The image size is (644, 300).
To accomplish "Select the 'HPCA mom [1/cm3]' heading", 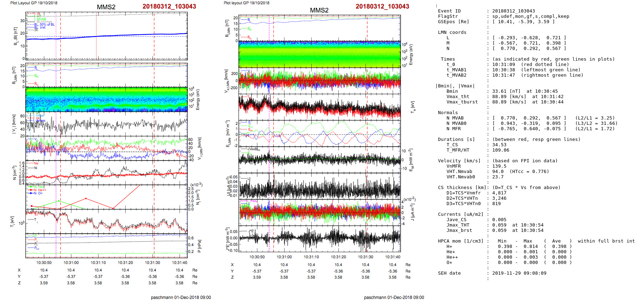I will pyautogui.click(x=461, y=241).
